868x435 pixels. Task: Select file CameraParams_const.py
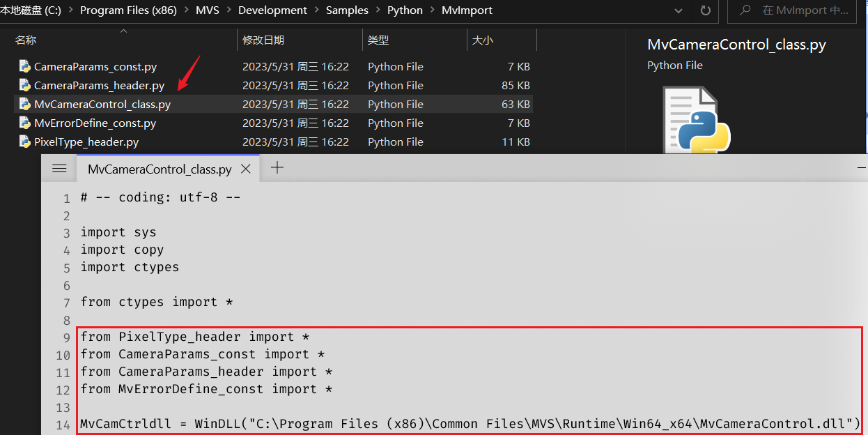[95, 67]
